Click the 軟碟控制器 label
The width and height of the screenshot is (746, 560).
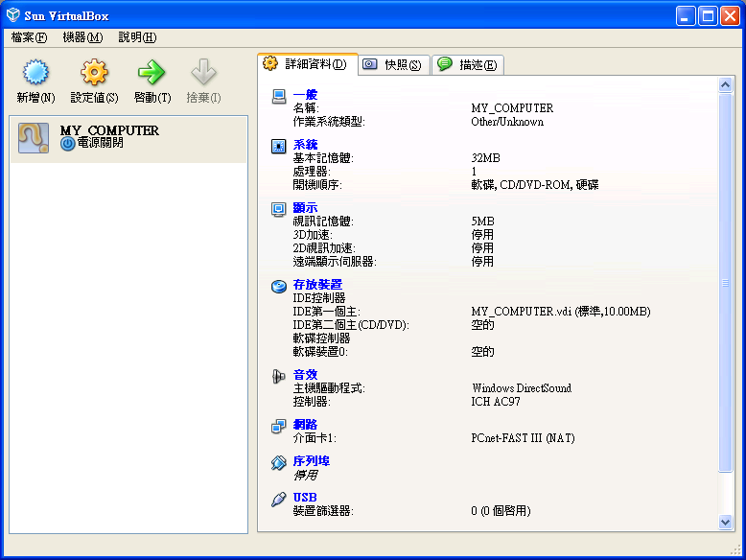click(x=321, y=338)
